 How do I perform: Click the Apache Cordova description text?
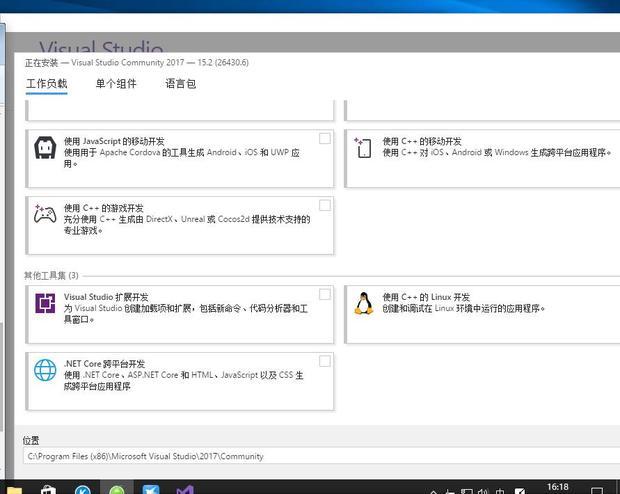click(x=182, y=158)
